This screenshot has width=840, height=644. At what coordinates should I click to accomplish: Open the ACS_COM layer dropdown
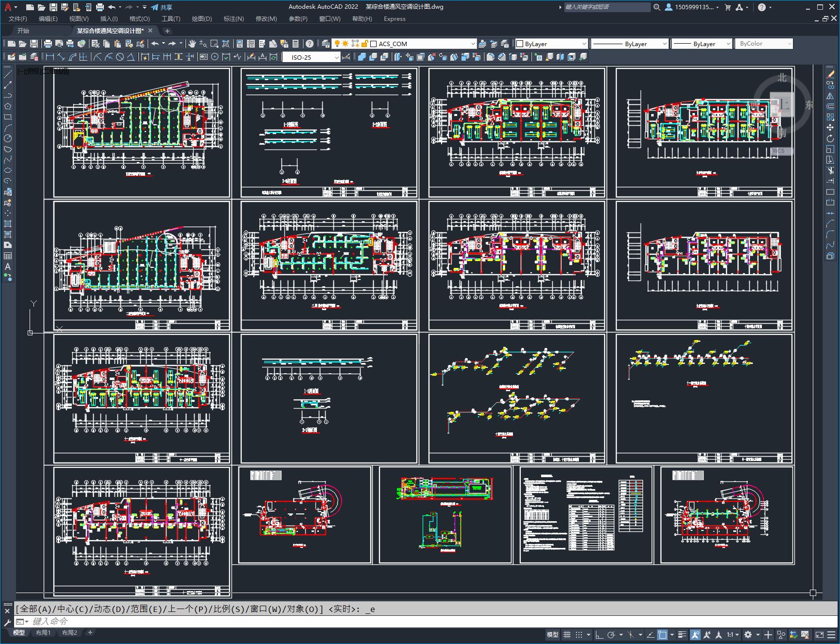[x=473, y=44]
